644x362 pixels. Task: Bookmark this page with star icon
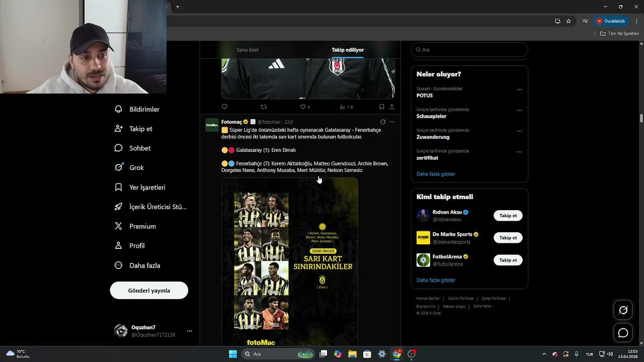pyautogui.click(x=569, y=21)
